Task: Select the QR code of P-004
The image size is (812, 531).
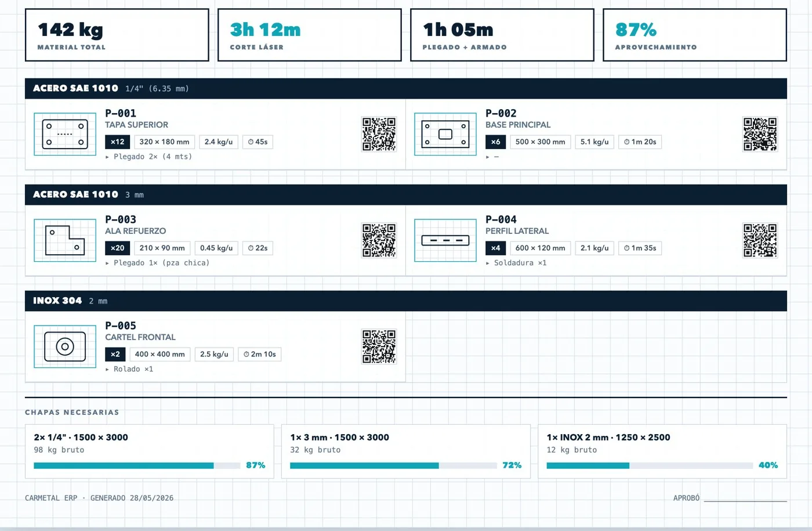Action: 760,240
